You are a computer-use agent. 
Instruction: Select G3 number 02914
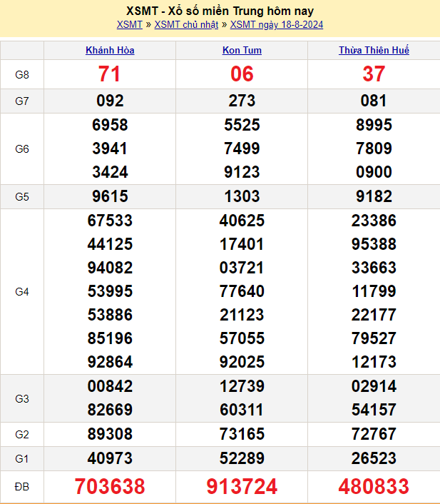click(x=374, y=386)
